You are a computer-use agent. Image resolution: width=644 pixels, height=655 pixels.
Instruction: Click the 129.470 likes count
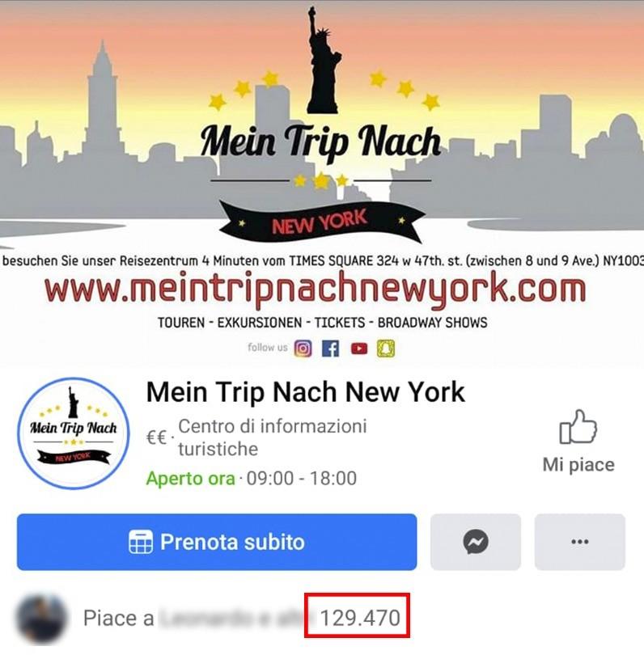360,618
